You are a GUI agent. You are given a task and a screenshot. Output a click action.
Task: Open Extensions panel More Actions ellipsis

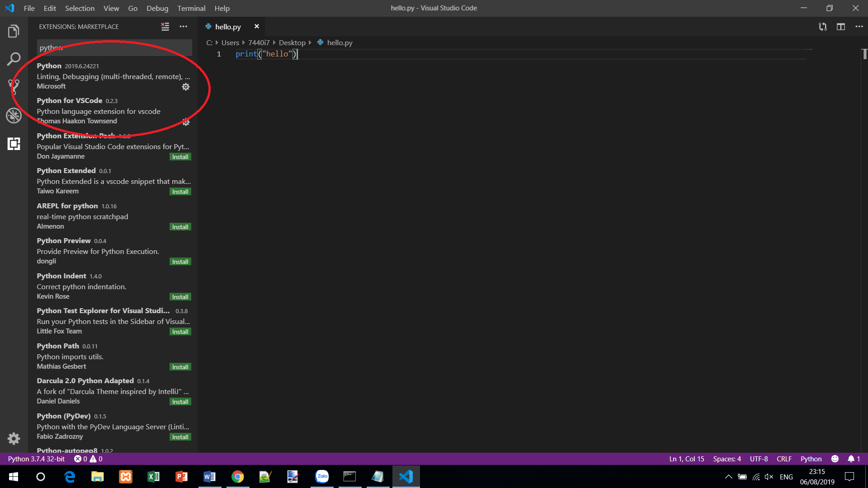coord(183,27)
